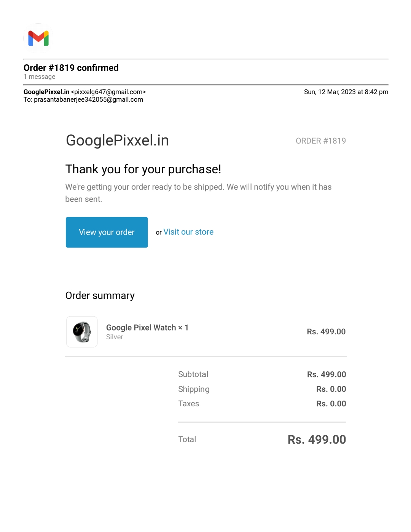411x532 pixels.
Task: Click the Google Pixel Watch × 1 product name
Action: (x=147, y=328)
